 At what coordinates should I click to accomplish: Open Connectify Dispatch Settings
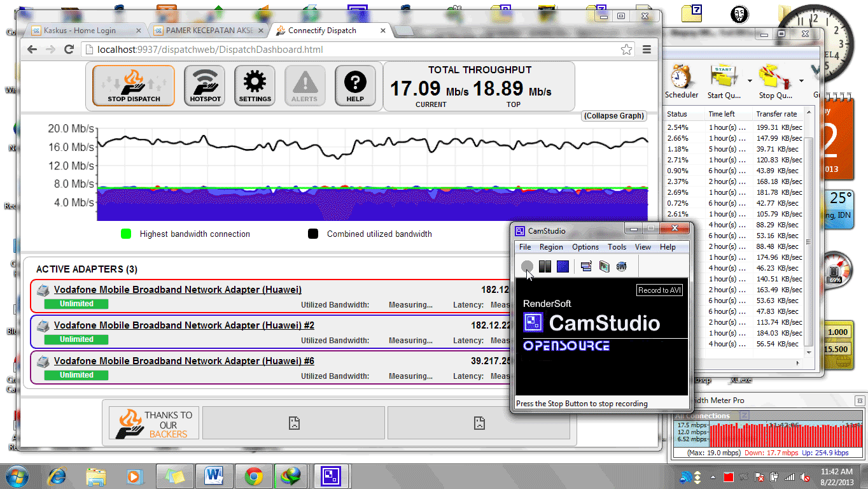(x=255, y=85)
